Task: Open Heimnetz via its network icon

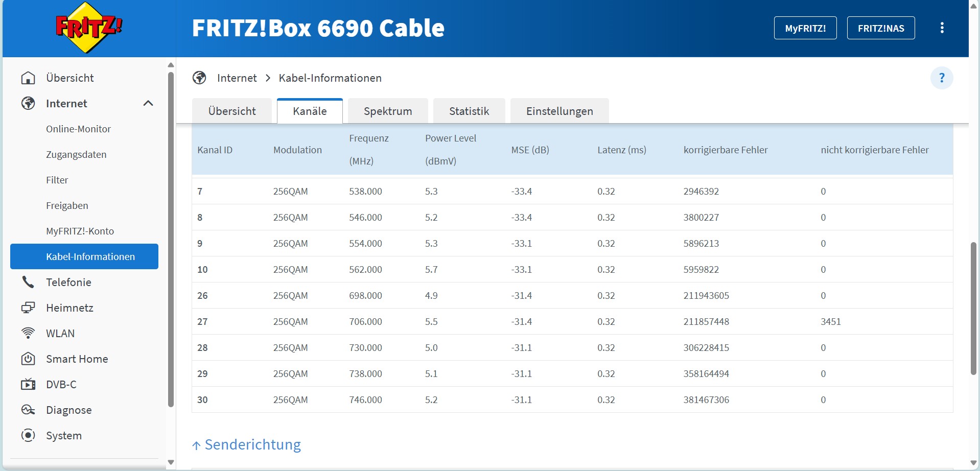Action: click(x=28, y=308)
